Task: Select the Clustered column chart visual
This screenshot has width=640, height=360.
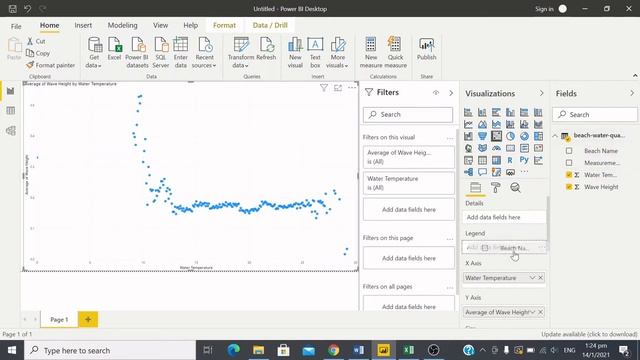Action: pos(510,112)
